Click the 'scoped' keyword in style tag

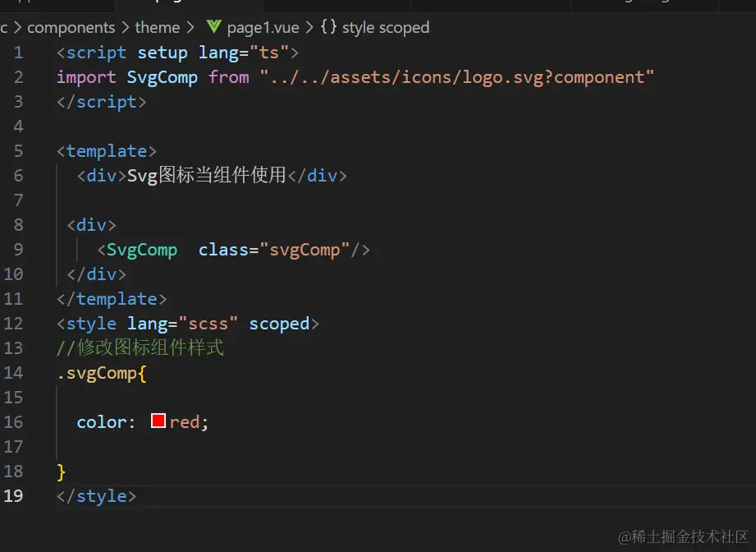click(279, 324)
